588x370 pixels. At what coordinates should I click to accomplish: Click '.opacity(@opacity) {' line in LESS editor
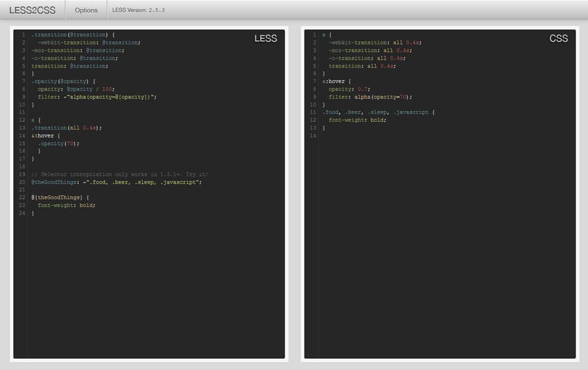point(63,81)
